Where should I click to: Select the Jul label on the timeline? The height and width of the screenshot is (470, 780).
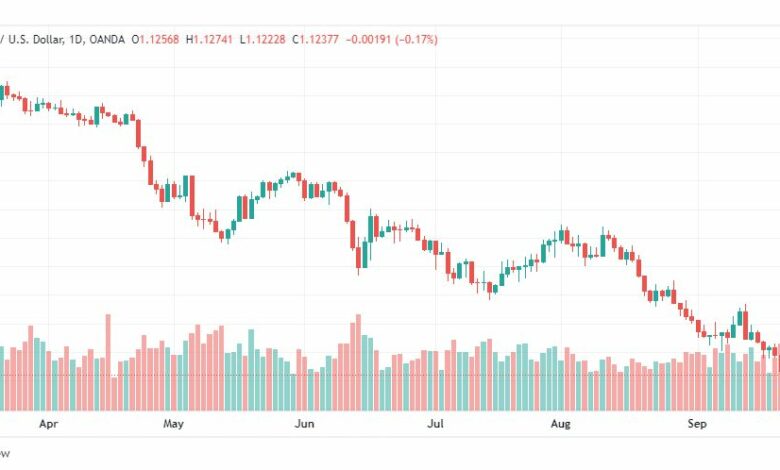click(435, 424)
